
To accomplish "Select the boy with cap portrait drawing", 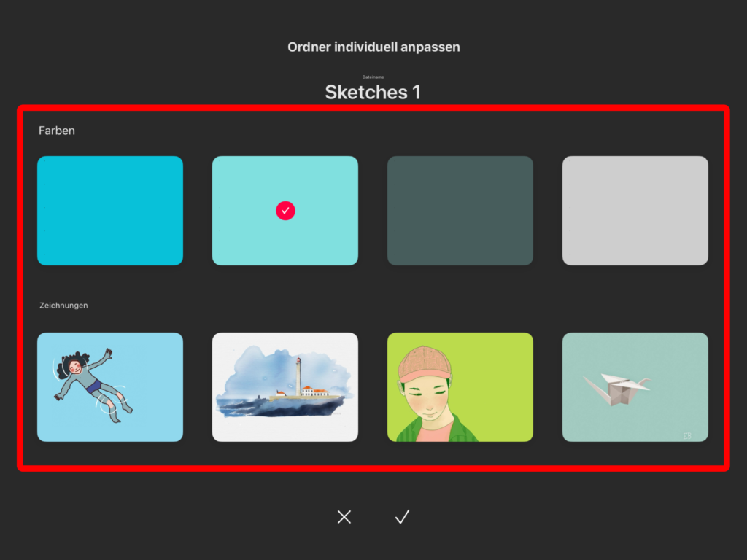I will tap(460, 387).
